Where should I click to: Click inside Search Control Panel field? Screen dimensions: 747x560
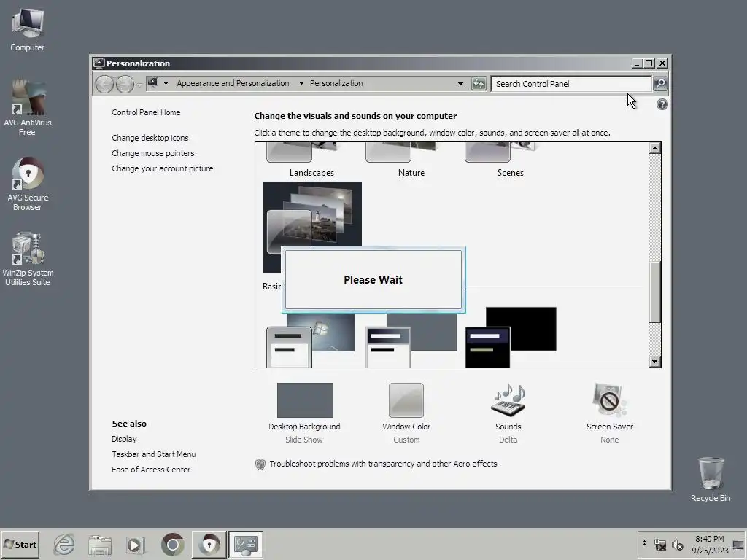click(x=571, y=84)
